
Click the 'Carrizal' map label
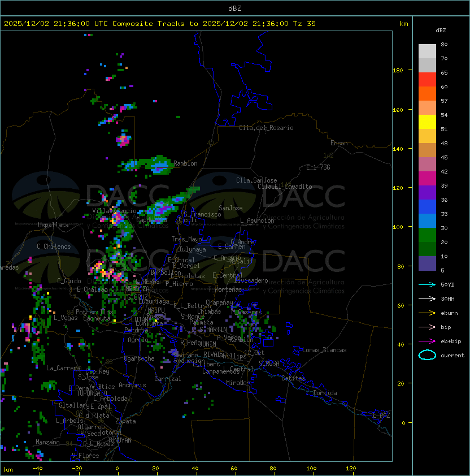tap(168, 379)
